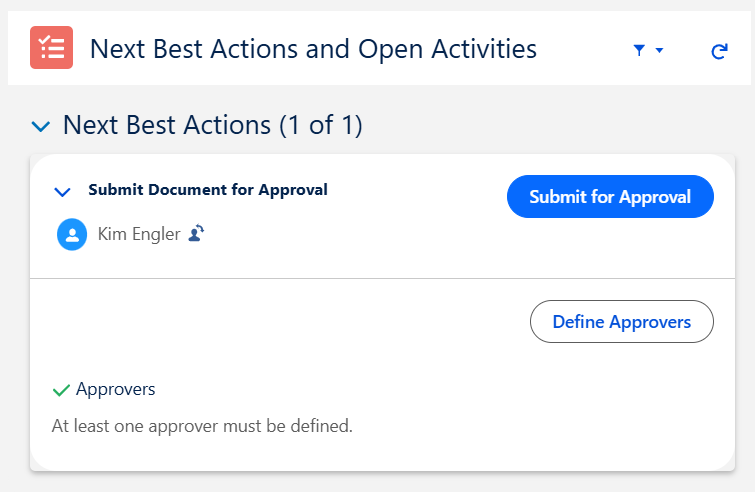
Task: Click the Next Best Actions and Open Activities title
Action: pyautogui.click(x=313, y=48)
